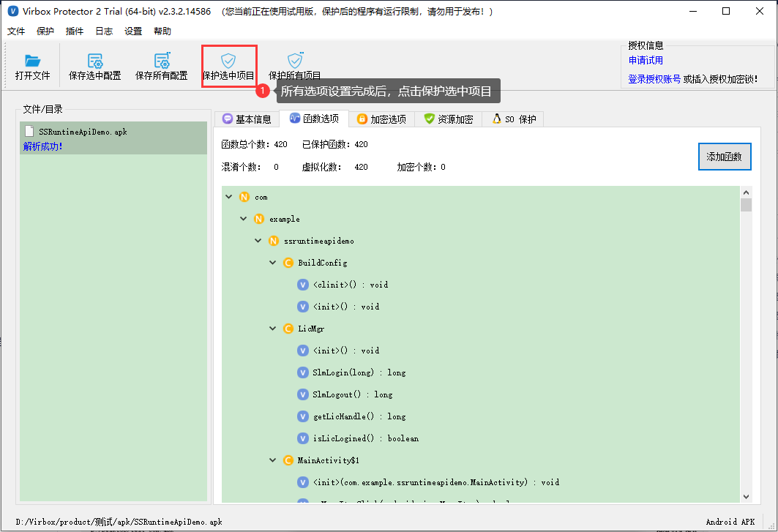Click the 解析成功! status text
The width and height of the screenshot is (778, 532).
[42, 146]
